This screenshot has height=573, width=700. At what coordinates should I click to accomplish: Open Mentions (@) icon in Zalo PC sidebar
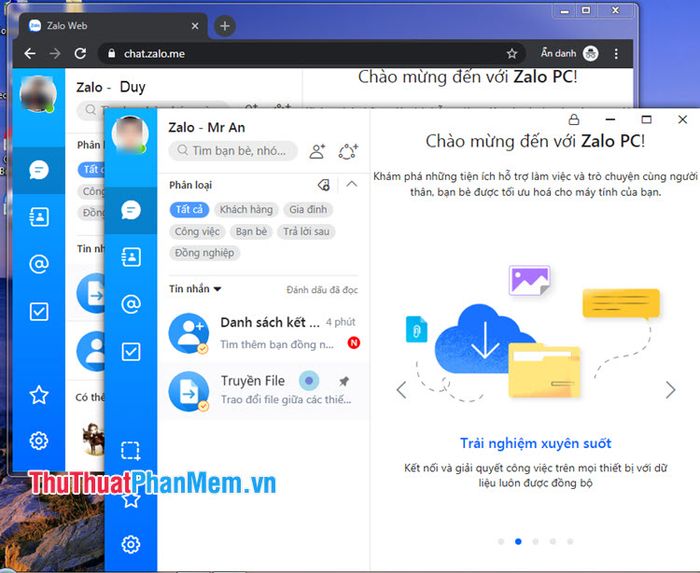(x=131, y=304)
